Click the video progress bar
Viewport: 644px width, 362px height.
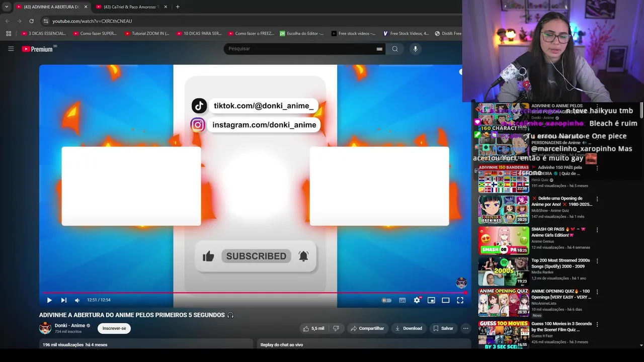coord(254,292)
